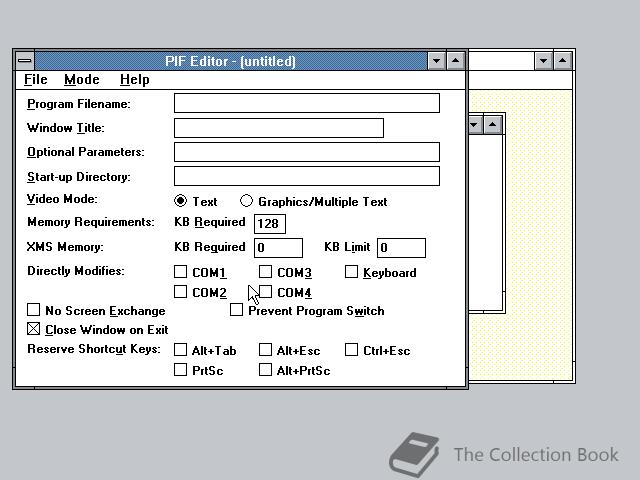Reserve the Alt+PrtSc shortcut key
This screenshot has height=480, width=640.
[266, 370]
